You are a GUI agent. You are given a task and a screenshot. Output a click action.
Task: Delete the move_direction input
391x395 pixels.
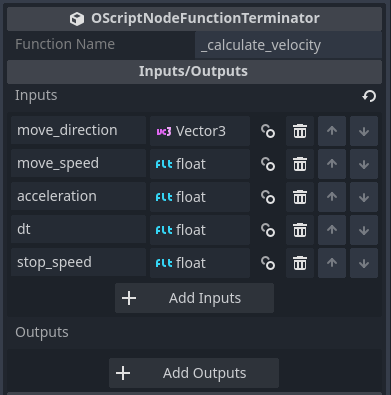tap(300, 131)
